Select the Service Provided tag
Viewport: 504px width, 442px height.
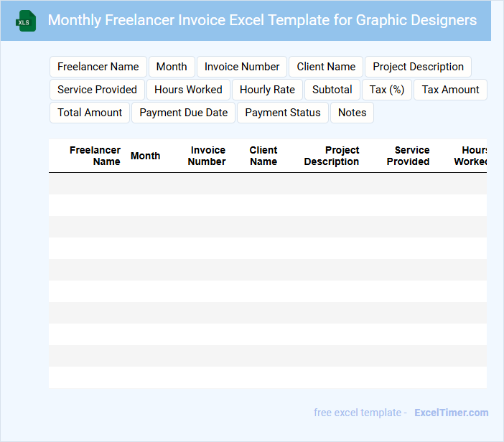97,90
